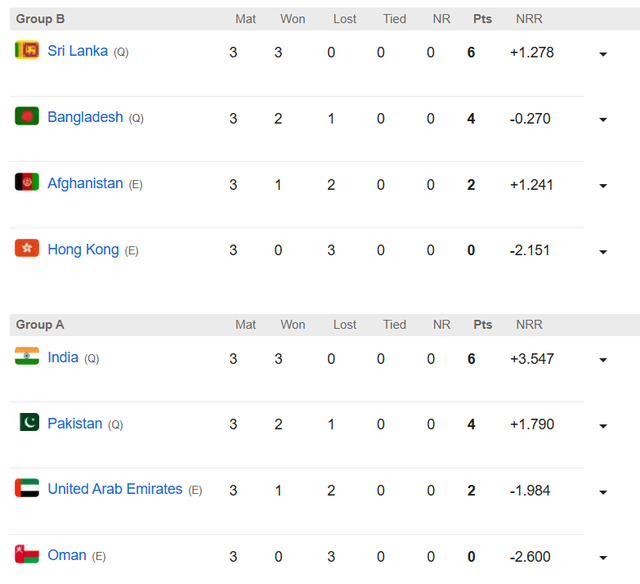
Task: Click the Afghanistan flag icon
Action: [27, 182]
